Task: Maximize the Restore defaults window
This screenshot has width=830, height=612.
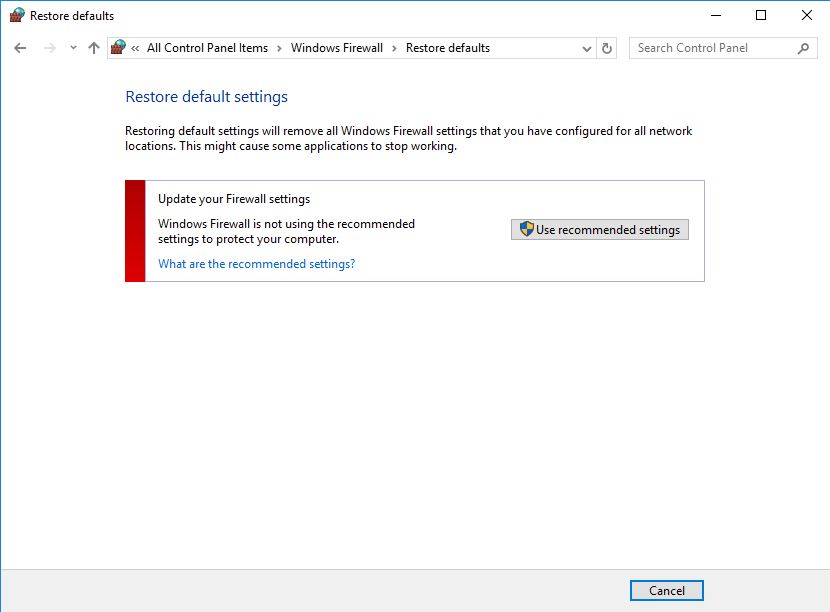Action: point(761,15)
